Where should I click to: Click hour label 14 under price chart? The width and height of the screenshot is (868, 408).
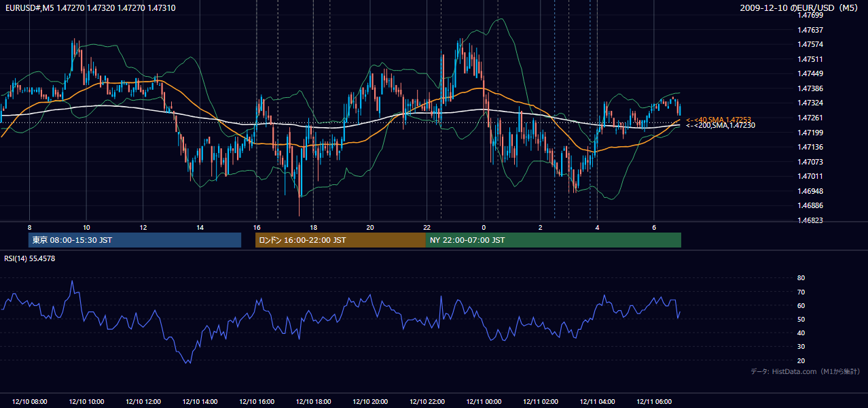click(200, 227)
